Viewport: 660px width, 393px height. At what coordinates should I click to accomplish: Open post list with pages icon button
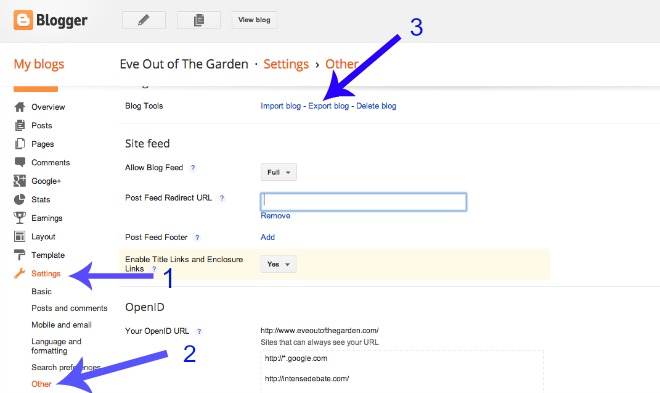point(199,20)
